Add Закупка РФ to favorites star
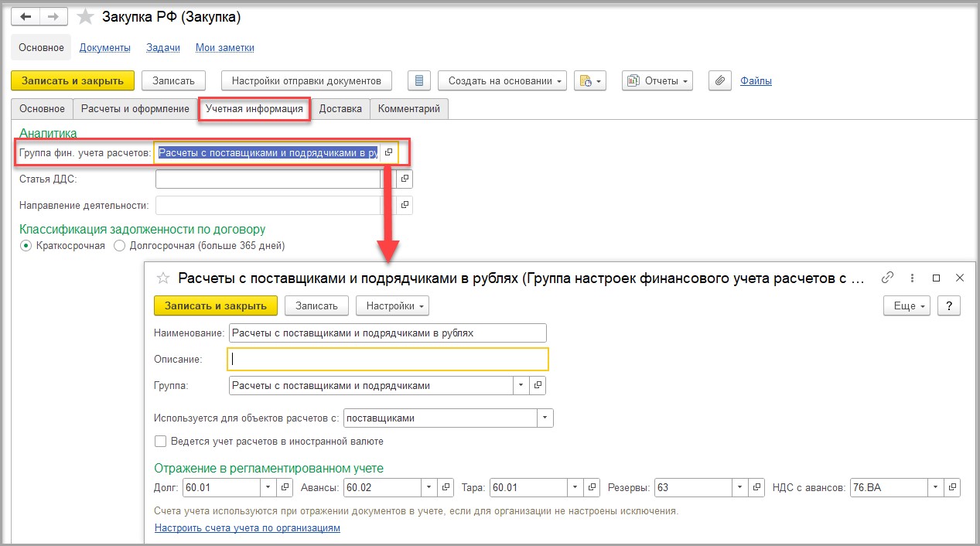The image size is (980, 546). point(86,17)
